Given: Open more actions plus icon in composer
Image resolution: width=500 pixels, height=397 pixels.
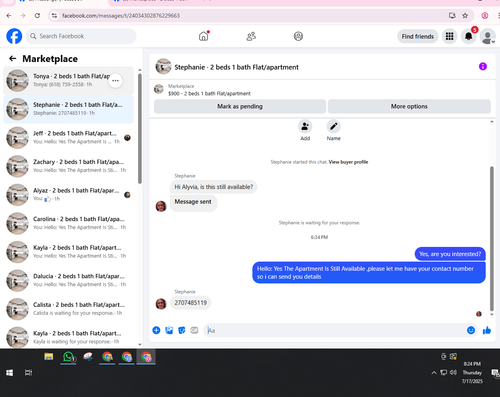Looking at the screenshot, I should pos(156,330).
